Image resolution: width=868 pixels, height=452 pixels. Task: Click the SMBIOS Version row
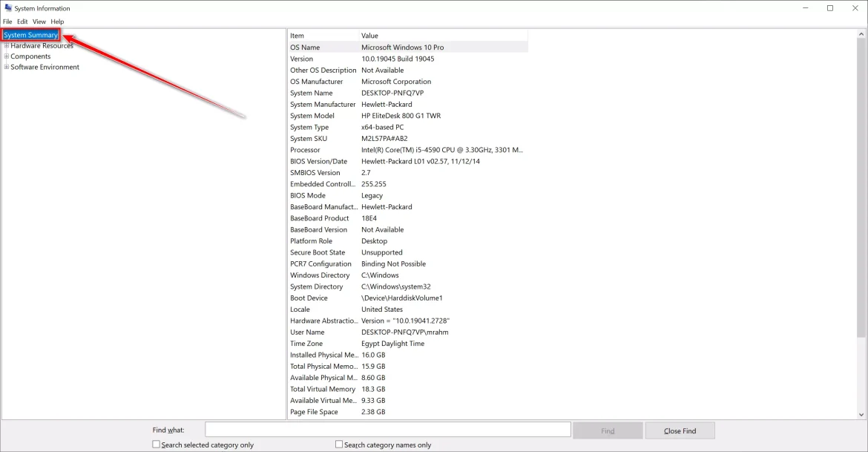(408, 173)
